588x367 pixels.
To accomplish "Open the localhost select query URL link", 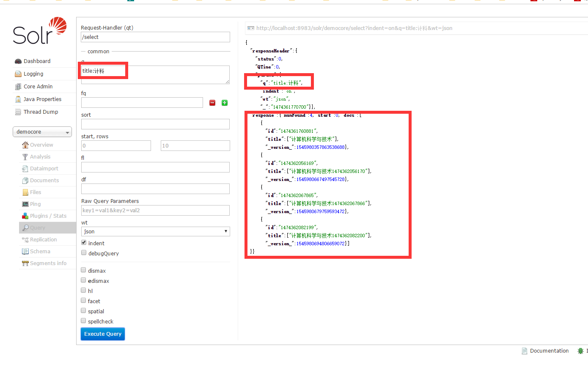I will (x=354, y=28).
